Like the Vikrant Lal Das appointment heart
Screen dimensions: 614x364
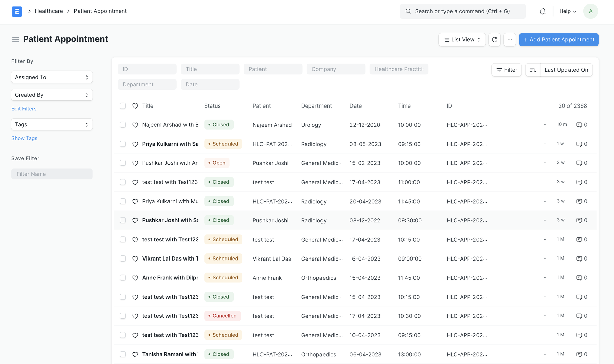(135, 259)
